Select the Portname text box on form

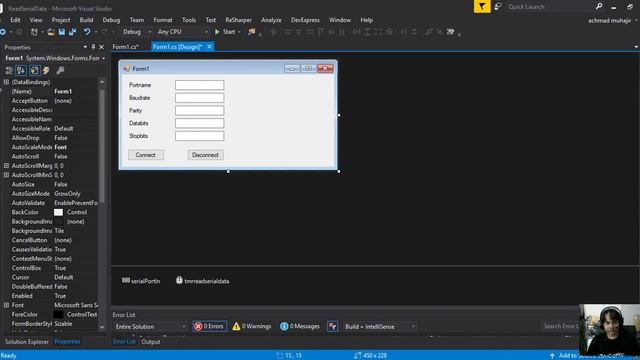(x=200, y=85)
